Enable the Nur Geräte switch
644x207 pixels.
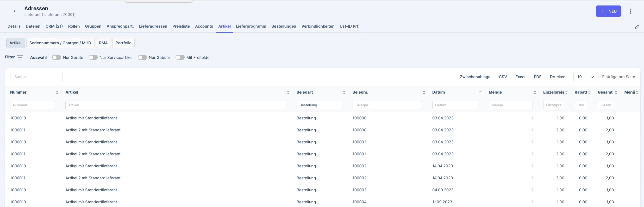pyautogui.click(x=56, y=57)
